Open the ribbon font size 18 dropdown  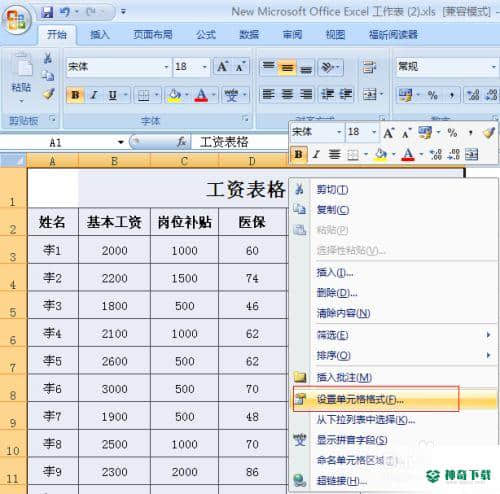point(205,67)
